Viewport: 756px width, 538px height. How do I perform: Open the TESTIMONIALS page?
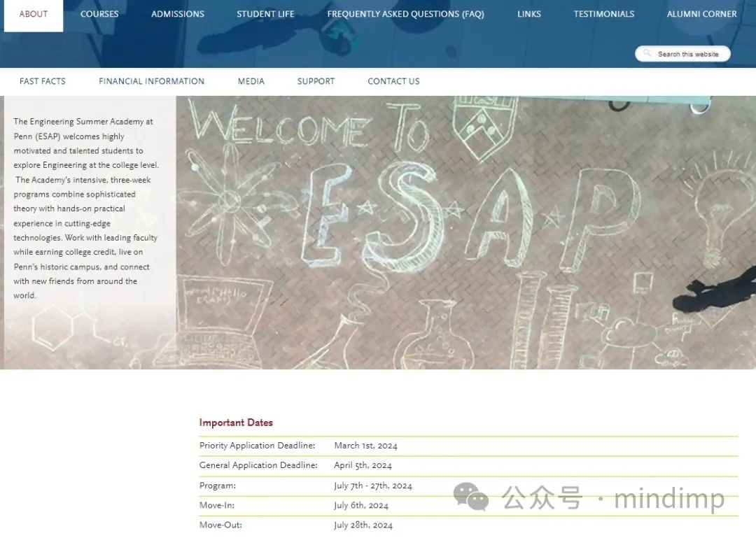pos(603,15)
